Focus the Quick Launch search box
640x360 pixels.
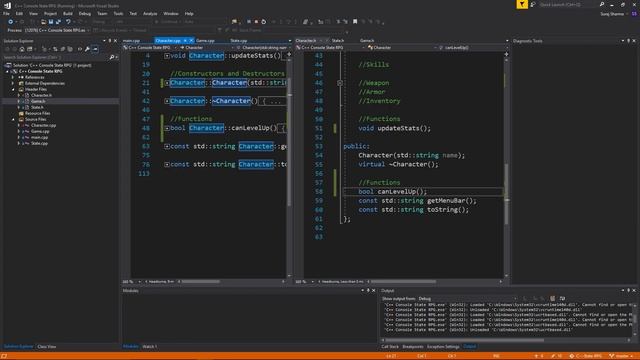(568, 4)
